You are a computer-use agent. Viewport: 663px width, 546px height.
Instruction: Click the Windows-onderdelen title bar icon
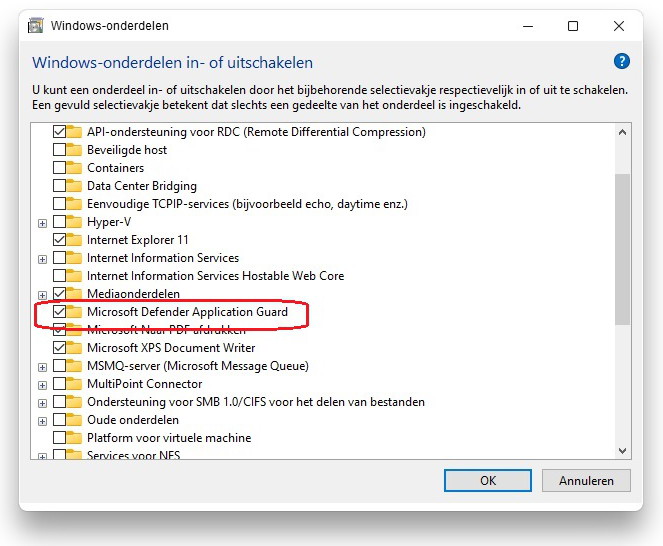36,25
